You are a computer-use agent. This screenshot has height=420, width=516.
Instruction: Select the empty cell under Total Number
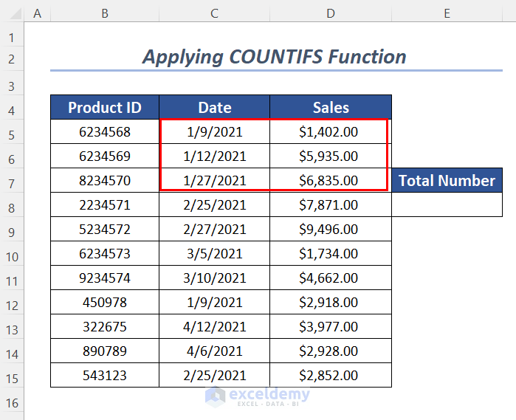click(447, 204)
